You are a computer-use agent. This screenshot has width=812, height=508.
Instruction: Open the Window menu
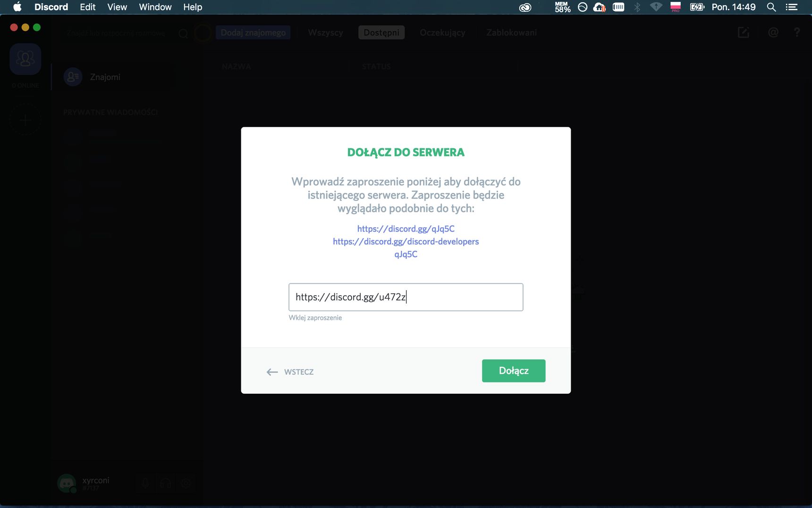pos(155,7)
